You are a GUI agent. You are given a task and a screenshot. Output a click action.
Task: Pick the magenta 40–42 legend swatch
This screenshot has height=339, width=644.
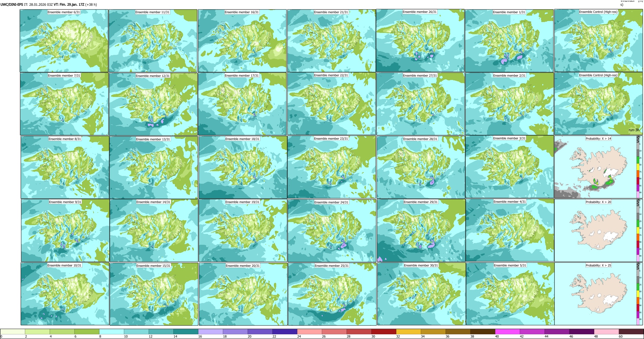coord(507,332)
